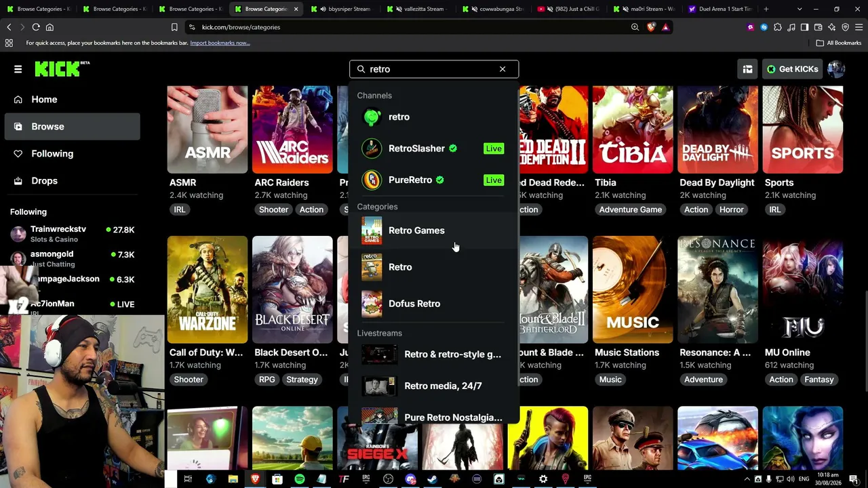Go back in browser history
Viewport: 868px width, 488px height.
pos(9,27)
